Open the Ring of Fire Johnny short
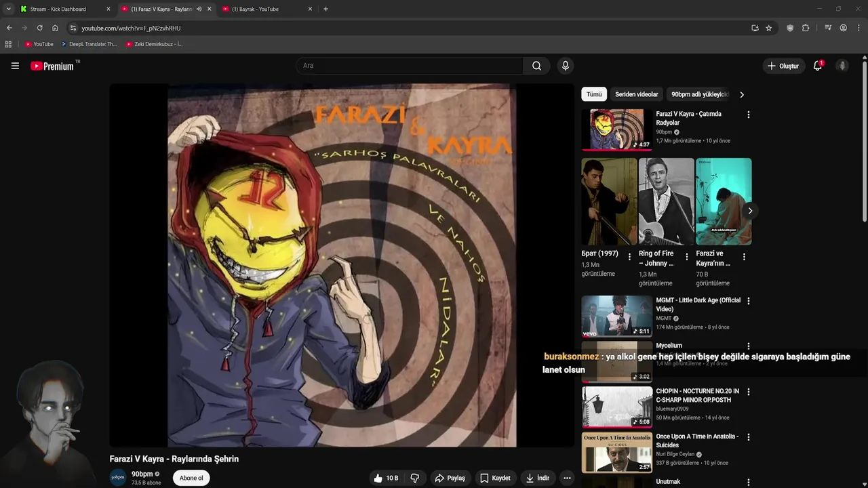Viewport: 868px width, 488px height. click(x=667, y=201)
